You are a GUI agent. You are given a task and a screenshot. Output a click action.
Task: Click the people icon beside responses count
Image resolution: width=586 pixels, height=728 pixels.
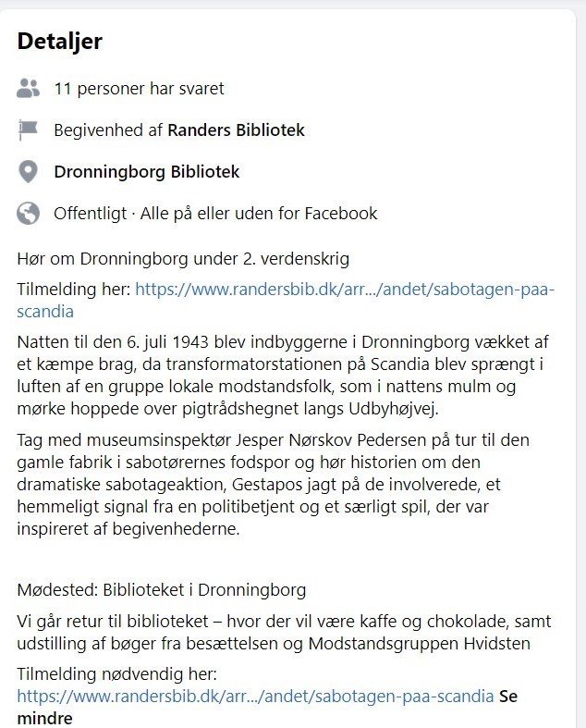point(28,88)
